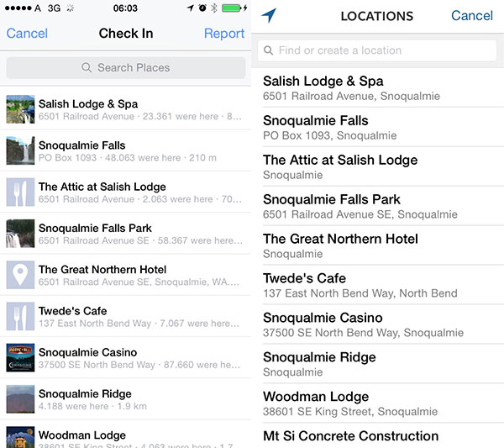Tap the signal strength dots in status bar
This screenshot has height=448, width=504.
click(18, 8)
